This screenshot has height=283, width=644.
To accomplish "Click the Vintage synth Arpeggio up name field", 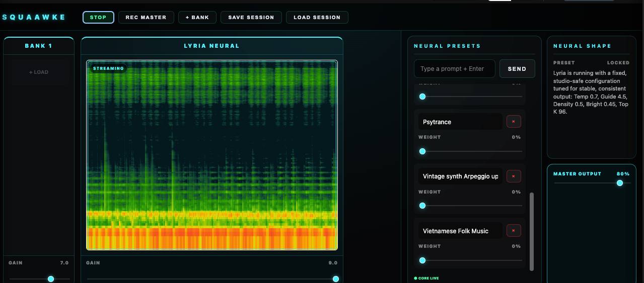I will pyautogui.click(x=460, y=176).
